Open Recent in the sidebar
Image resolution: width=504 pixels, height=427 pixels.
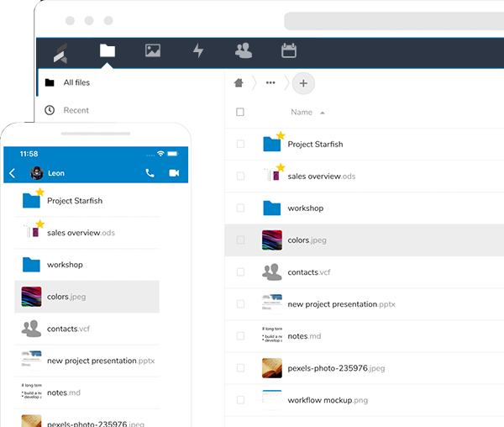tap(76, 110)
